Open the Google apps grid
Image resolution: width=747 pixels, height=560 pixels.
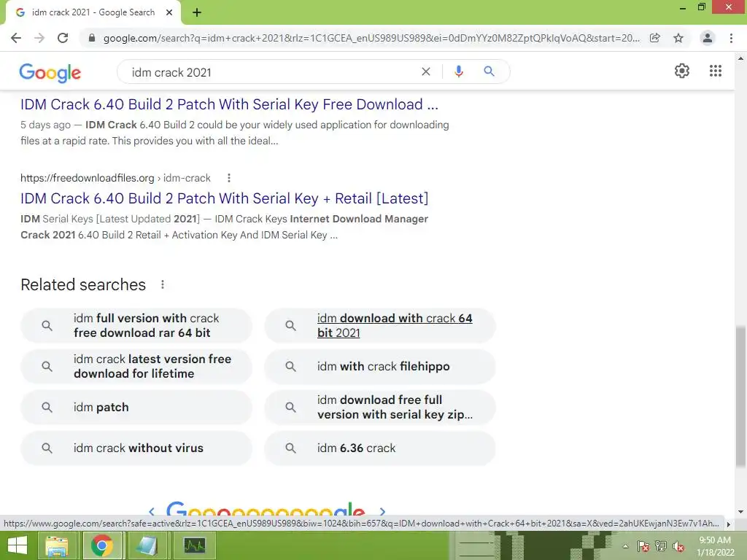pos(715,71)
